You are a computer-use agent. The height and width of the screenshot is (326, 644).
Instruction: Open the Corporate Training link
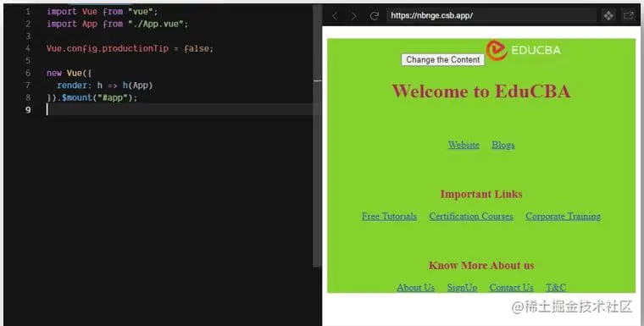tap(563, 217)
